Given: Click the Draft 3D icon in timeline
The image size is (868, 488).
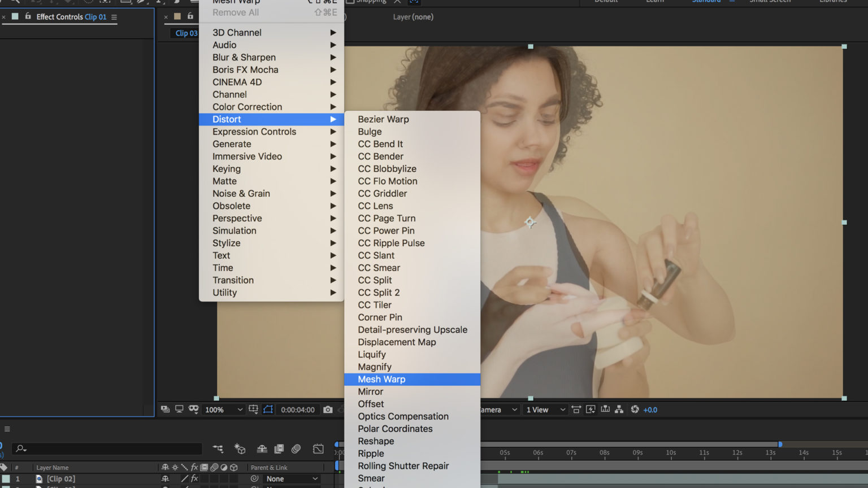Looking at the screenshot, I should (x=240, y=449).
